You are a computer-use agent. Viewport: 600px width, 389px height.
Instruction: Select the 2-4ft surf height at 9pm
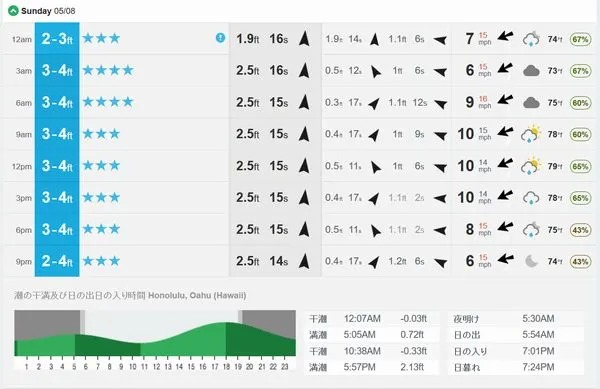[x=57, y=261]
